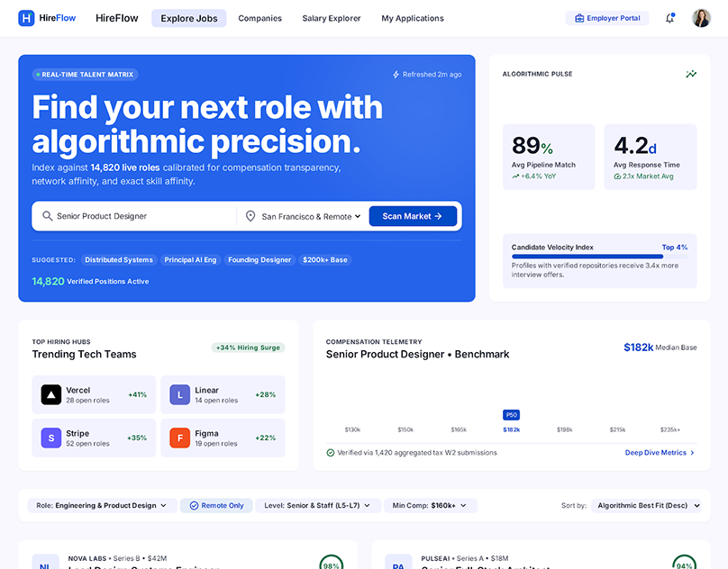
Task: Expand Level: Senior & Staff filter
Action: [x=317, y=505]
